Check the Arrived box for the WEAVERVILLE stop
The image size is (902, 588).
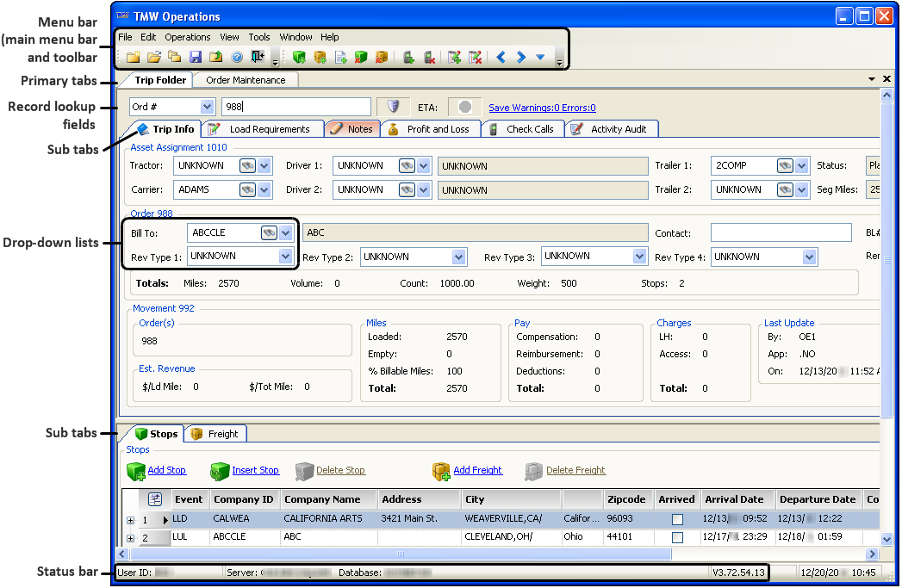677,520
